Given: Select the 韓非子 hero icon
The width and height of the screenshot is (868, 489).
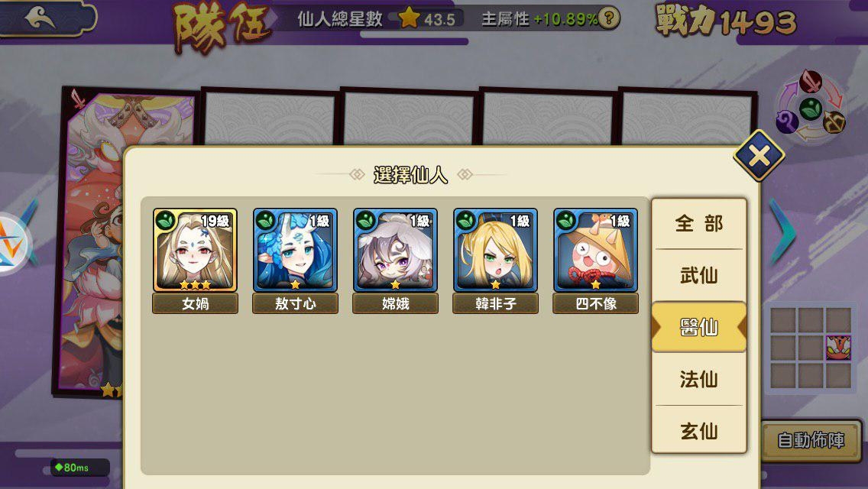Looking at the screenshot, I should pos(495,251).
